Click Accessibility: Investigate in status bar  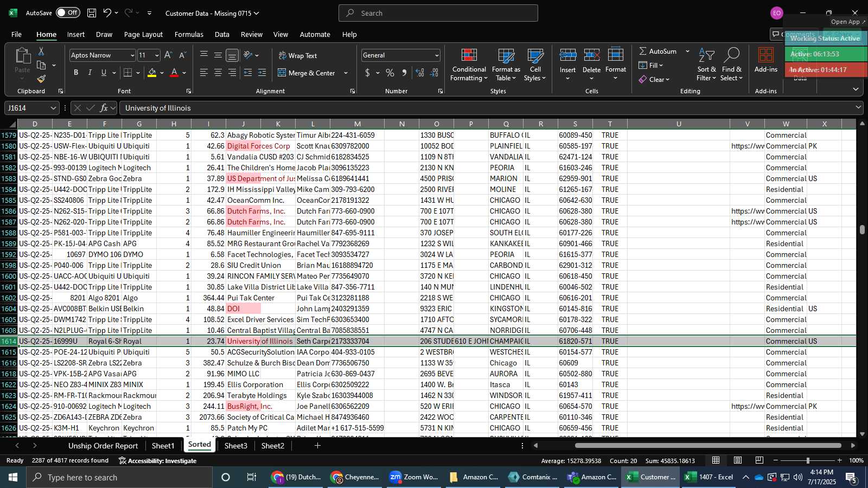point(157,460)
